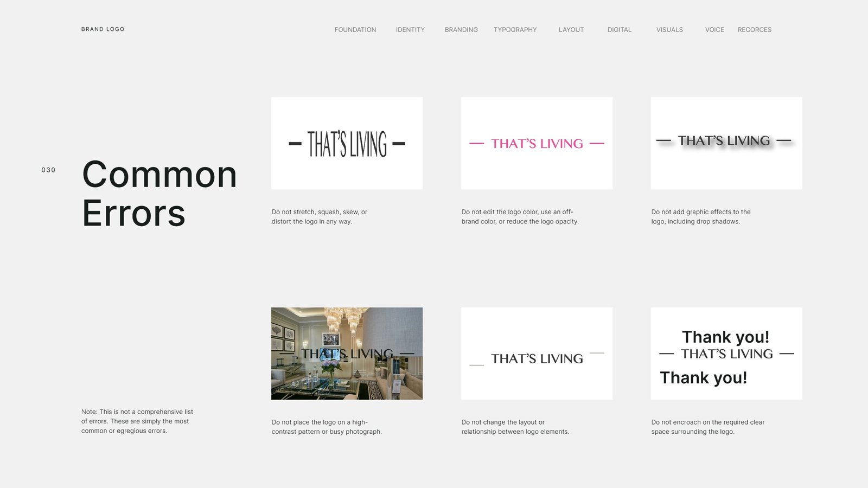Select the misaligned dashes logo example
Image resolution: width=868 pixels, height=488 pixels.
537,354
